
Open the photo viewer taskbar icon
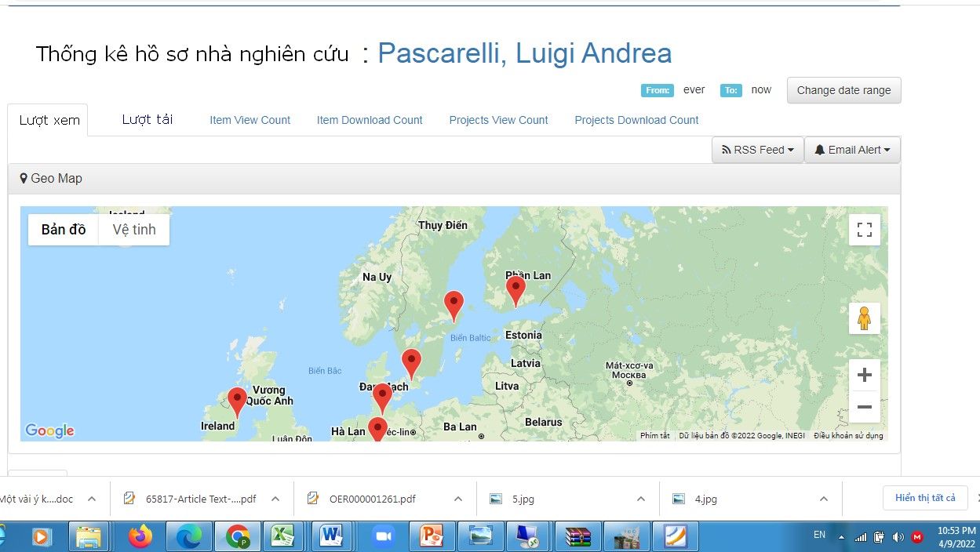(x=480, y=536)
